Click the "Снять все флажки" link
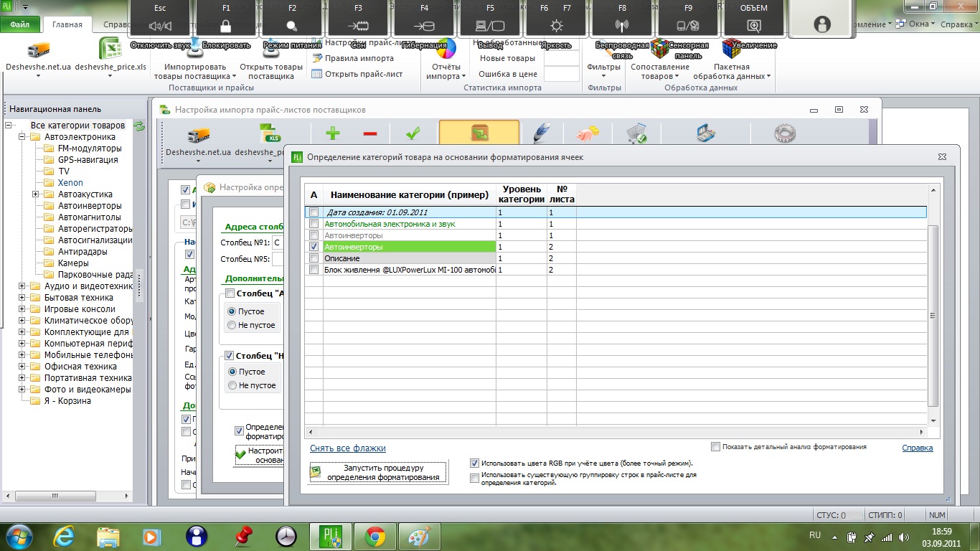Image resolution: width=980 pixels, height=551 pixels. [348, 448]
